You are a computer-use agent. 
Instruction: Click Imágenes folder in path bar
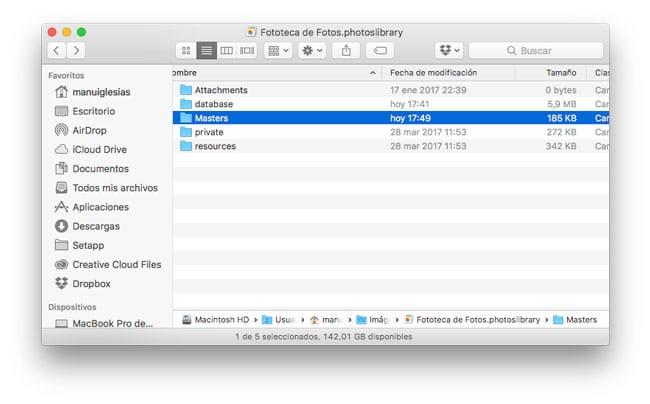pos(373,319)
